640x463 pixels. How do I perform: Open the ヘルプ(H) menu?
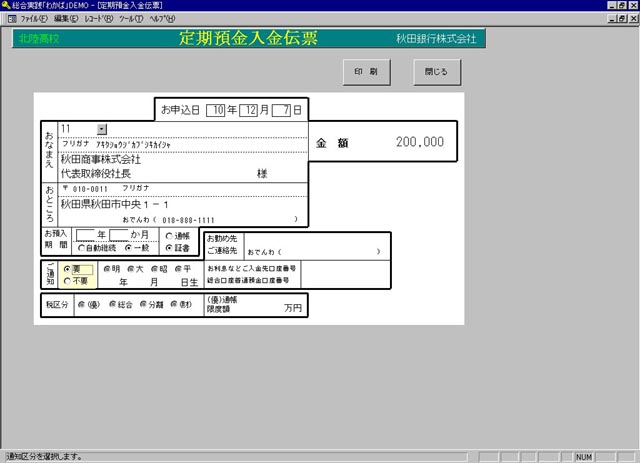[x=162, y=19]
